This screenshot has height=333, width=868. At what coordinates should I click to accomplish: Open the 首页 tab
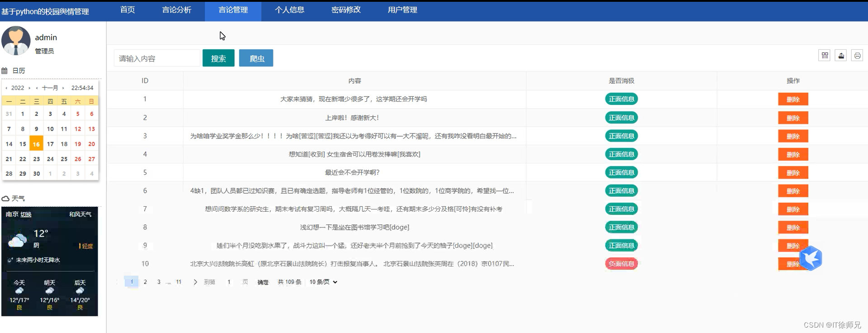[x=127, y=10]
